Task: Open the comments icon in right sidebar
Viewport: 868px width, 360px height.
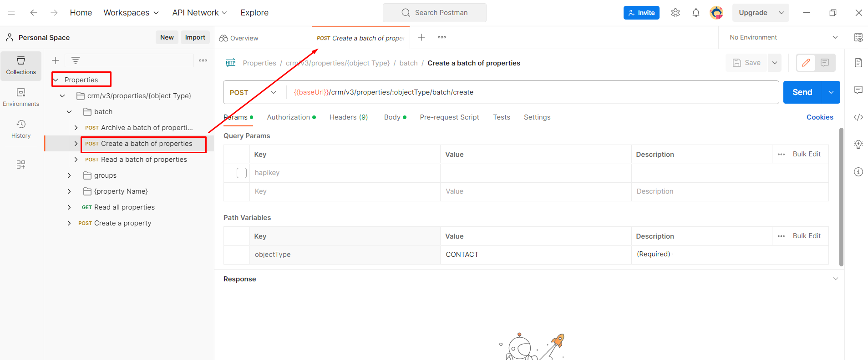Action: click(858, 90)
